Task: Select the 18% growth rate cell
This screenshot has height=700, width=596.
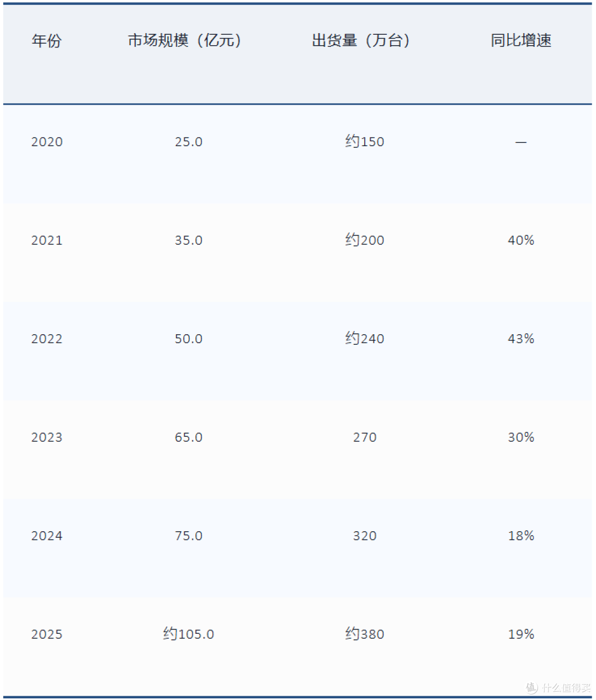Action: (521, 536)
